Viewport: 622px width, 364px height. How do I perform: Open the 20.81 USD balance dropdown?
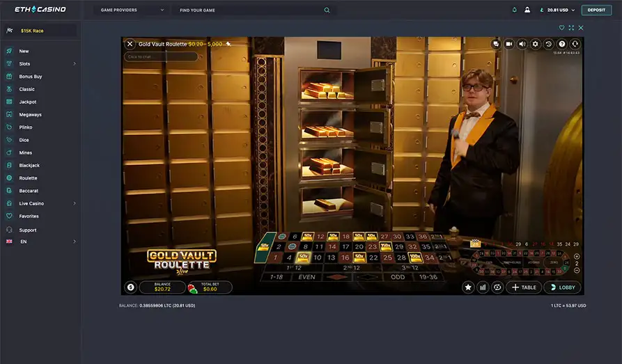click(x=557, y=10)
